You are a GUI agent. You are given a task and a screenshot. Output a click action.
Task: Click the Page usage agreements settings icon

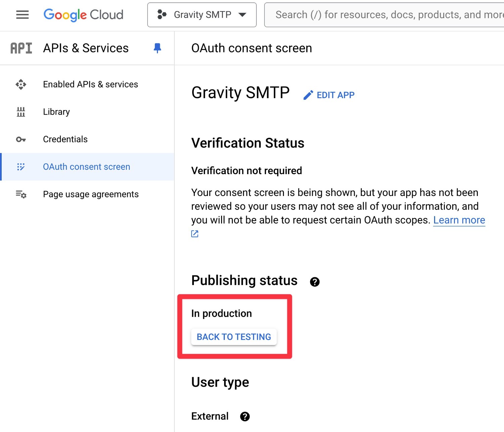[x=21, y=194]
